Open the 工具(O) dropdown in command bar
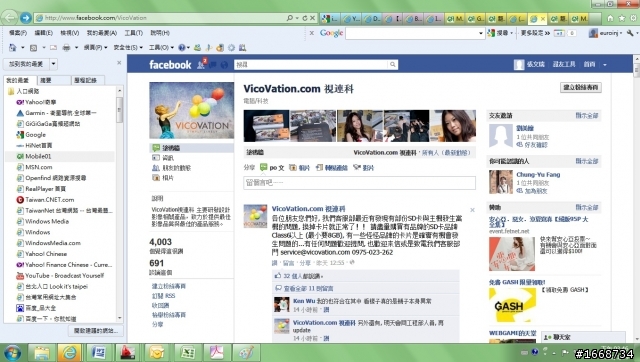640x362 pixels. point(161,48)
